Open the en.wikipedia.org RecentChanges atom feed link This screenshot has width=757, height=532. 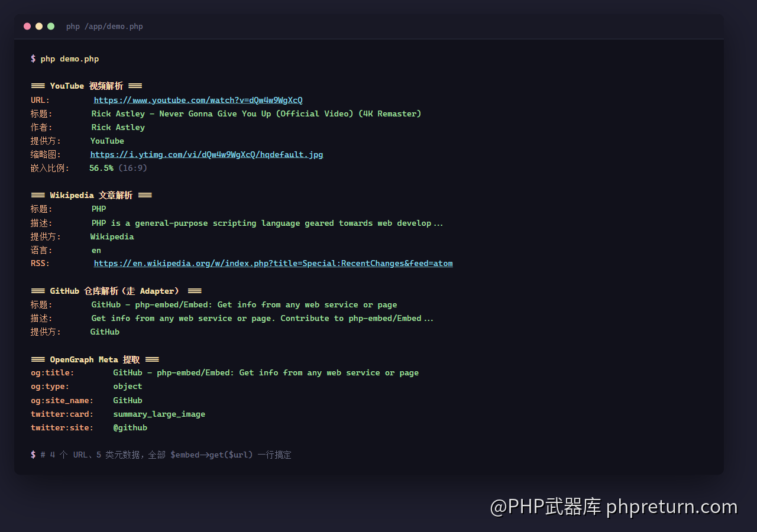[273, 264]
